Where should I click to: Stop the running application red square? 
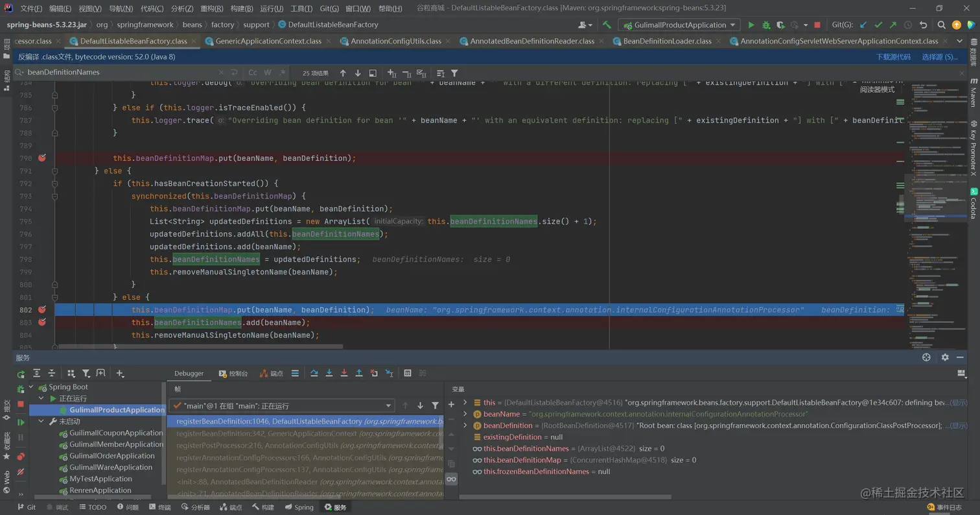point(817,25)
